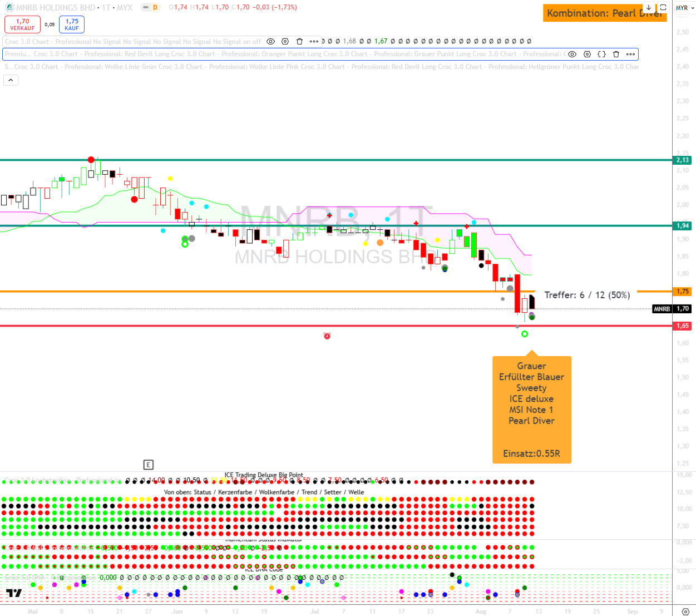
Task: Click the MNRB Holdings BHD symbol title
Action: 56,8
